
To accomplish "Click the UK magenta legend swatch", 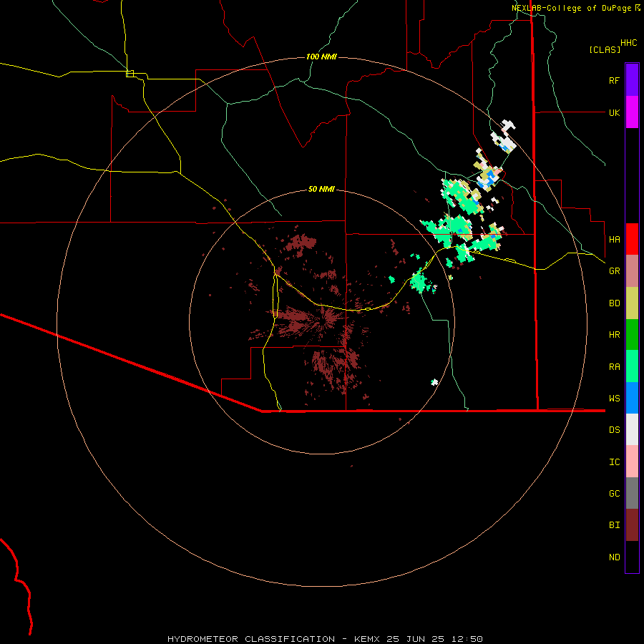I will (632, 112).
